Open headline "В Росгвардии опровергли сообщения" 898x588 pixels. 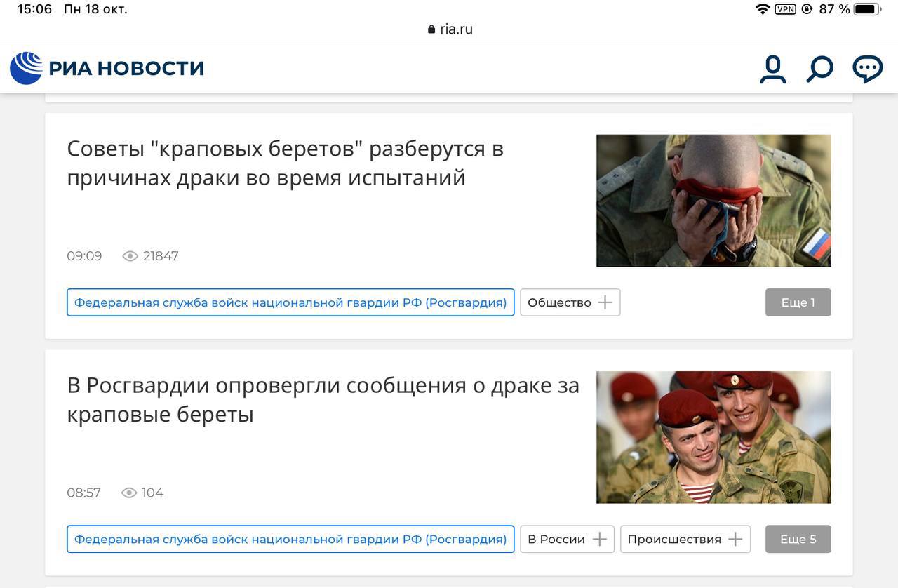323,399
